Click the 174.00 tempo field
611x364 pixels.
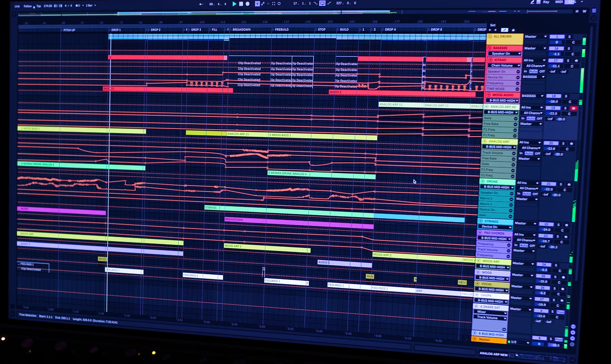(x=48, y=6)
